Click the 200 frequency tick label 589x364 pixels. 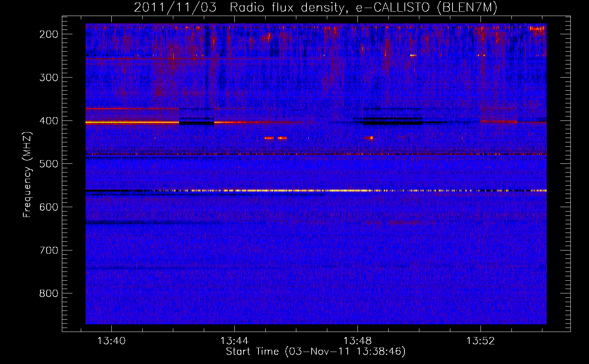click(49, 34)
